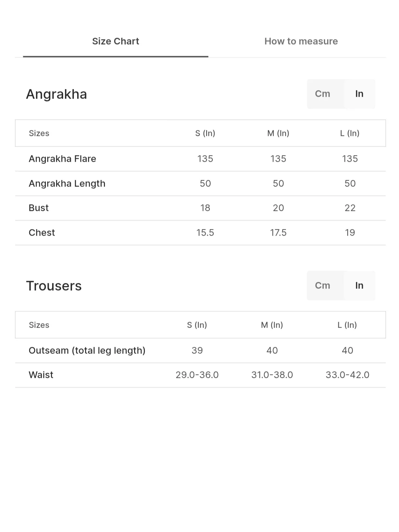Click the Angrakha section heading
399x532 pixels.
click(57, 94)
